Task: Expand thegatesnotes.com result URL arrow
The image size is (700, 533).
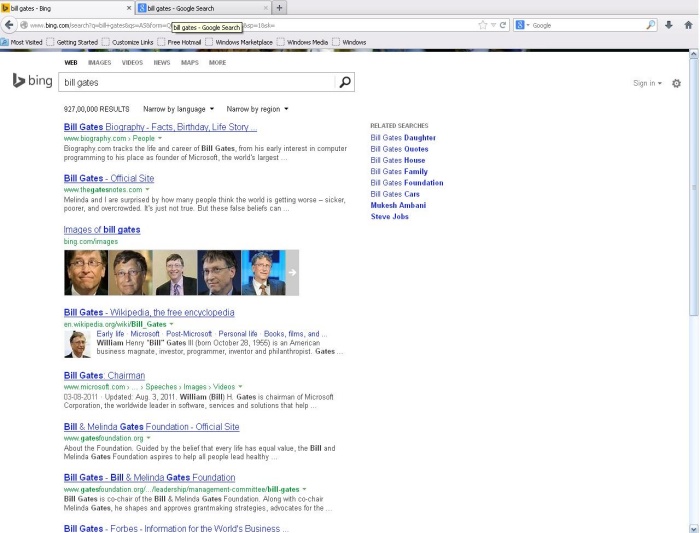Action: click(x=147, y=189)
